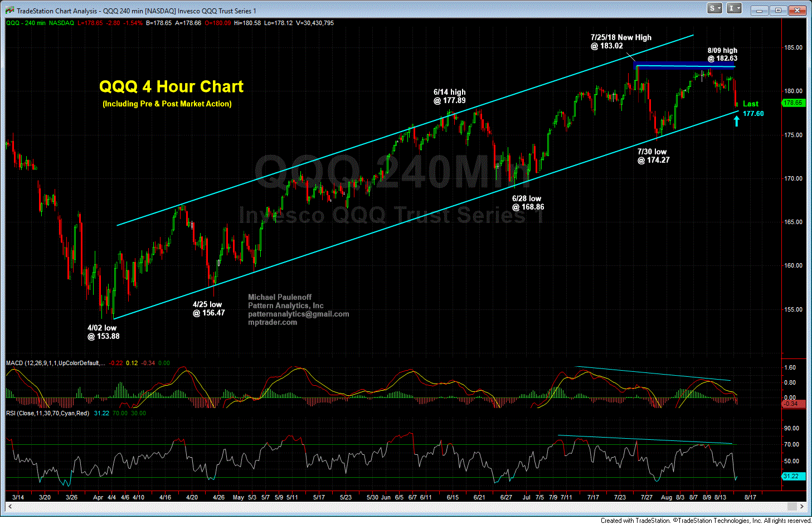Click the TradeStation chart window icon
The image size is (812, 524).
(9, 9)
